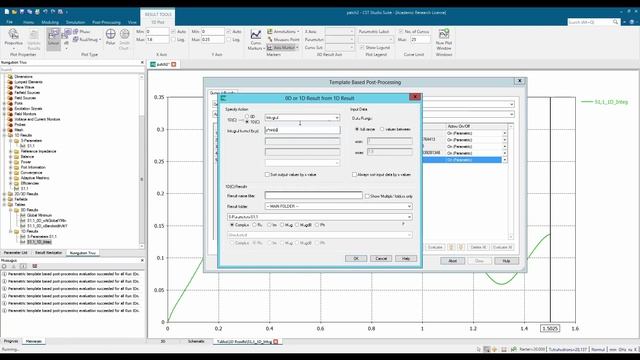Open a New Plot Window
Screen dimensions: 640x360
(444, 34)
